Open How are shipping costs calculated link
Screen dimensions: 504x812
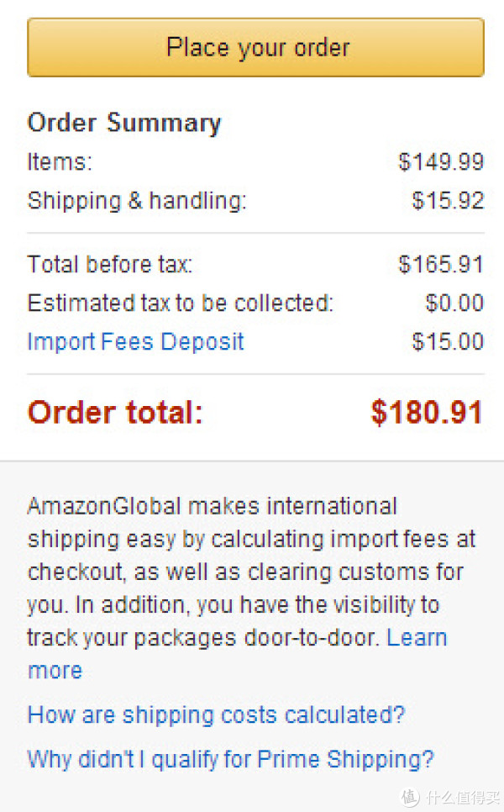point(216,715)
